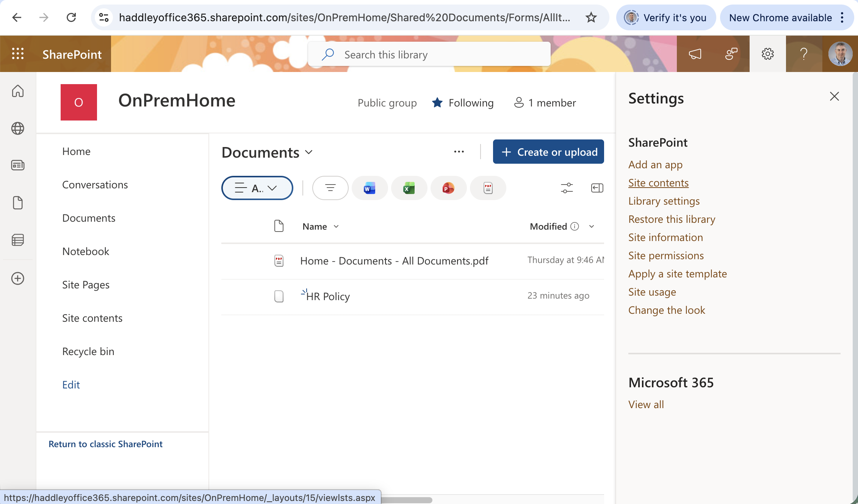This screenshot has height=504, width=858.
Task: Go to the Home icon in app bar
Action: 18,91
